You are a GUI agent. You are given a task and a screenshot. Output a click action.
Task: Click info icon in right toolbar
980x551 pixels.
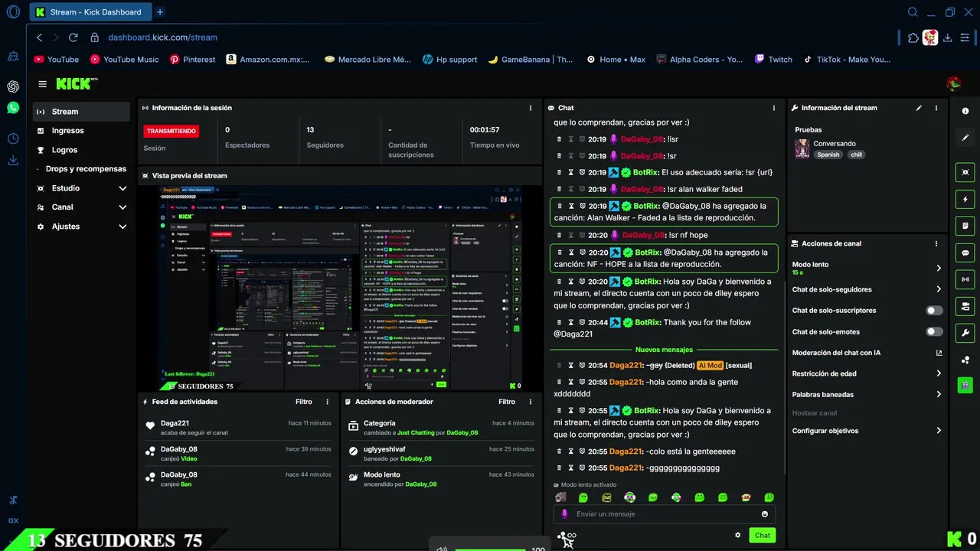tap(965, 111)
